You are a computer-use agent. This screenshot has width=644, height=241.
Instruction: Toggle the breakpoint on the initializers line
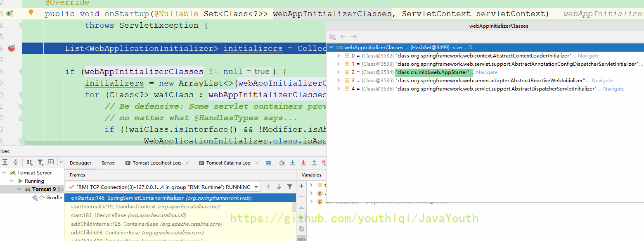(x=12, y=48)
